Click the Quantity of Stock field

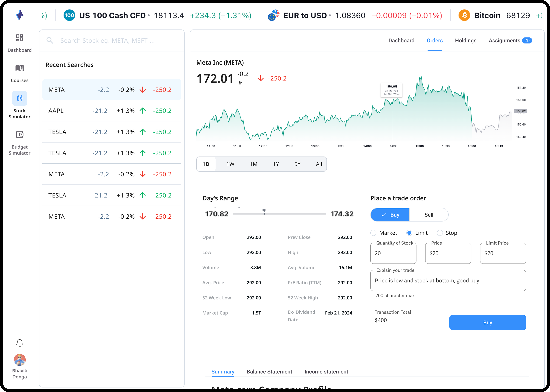(x=393, y=253)
